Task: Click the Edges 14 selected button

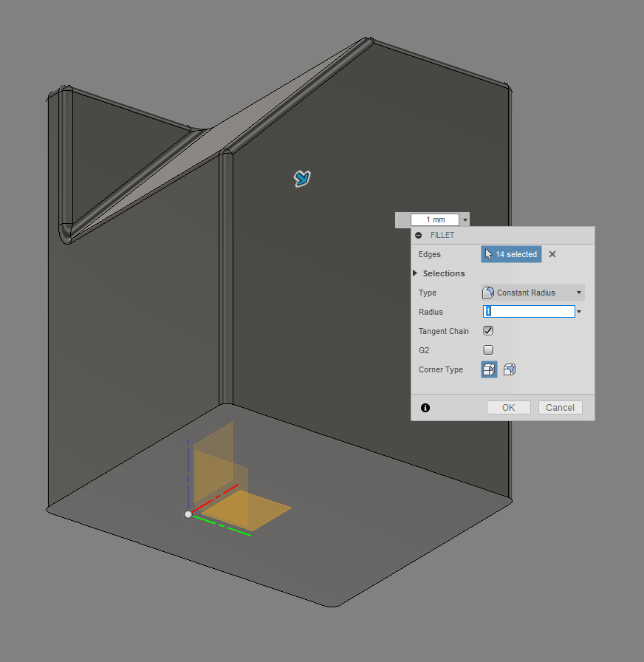Action: click(510, 254)
